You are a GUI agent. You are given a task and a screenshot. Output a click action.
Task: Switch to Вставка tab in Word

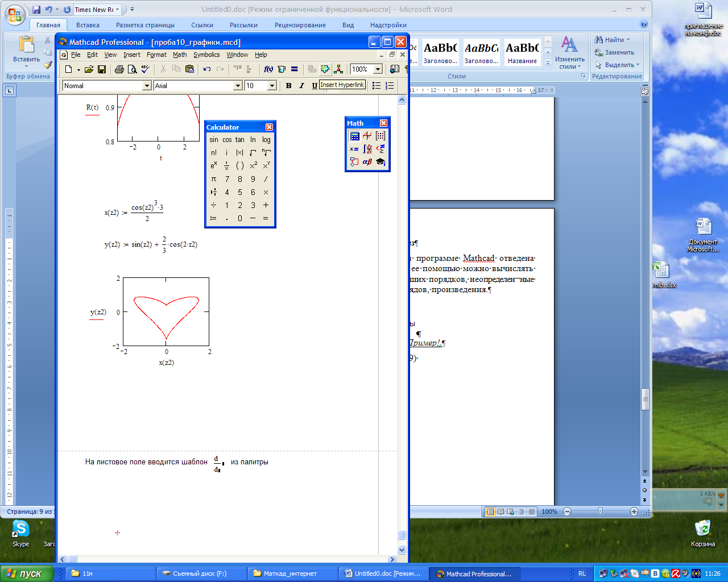point(88,25)
